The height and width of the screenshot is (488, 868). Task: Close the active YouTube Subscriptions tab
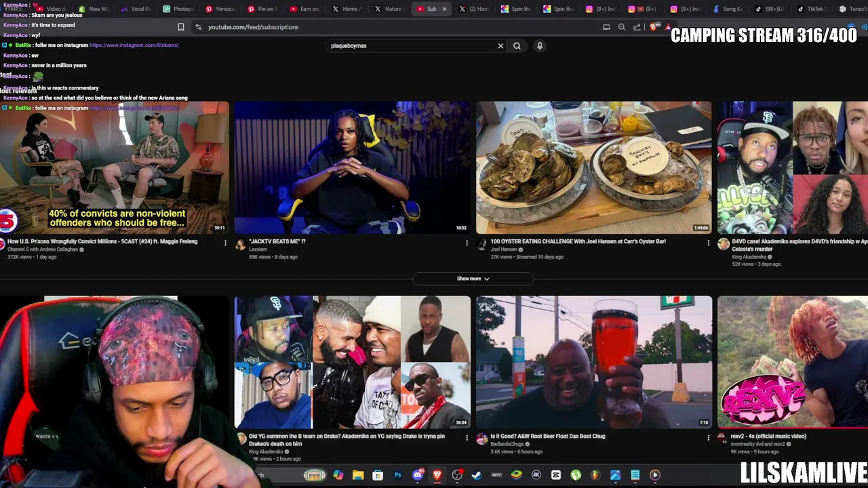pyautogui.click(x=444, y=9)
